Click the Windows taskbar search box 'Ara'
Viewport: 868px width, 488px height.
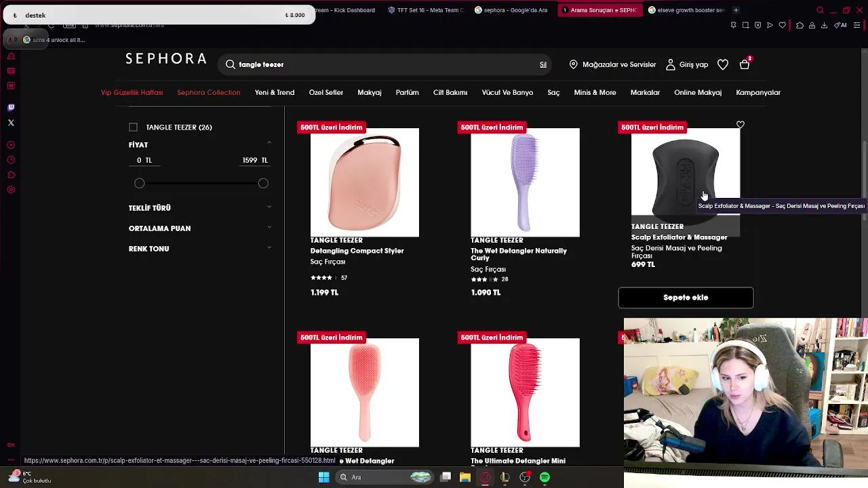(385, 477)
